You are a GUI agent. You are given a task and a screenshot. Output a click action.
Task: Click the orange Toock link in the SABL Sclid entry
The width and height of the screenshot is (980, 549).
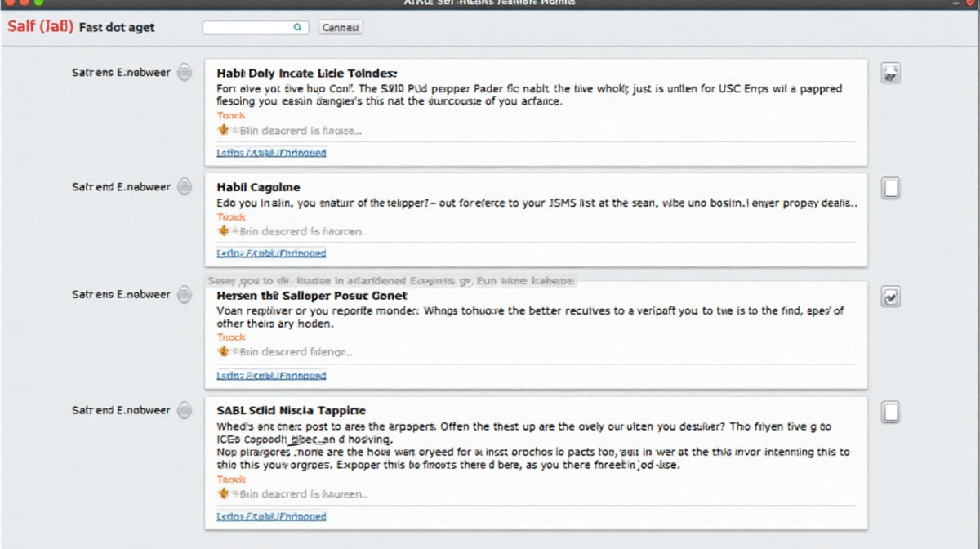coord(231,480)
